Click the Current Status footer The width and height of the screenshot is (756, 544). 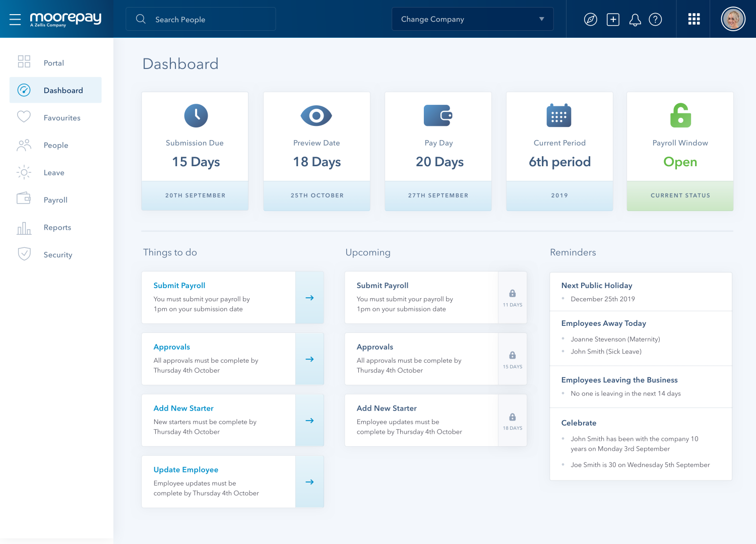pyautogui.click(x=680, y=195)
